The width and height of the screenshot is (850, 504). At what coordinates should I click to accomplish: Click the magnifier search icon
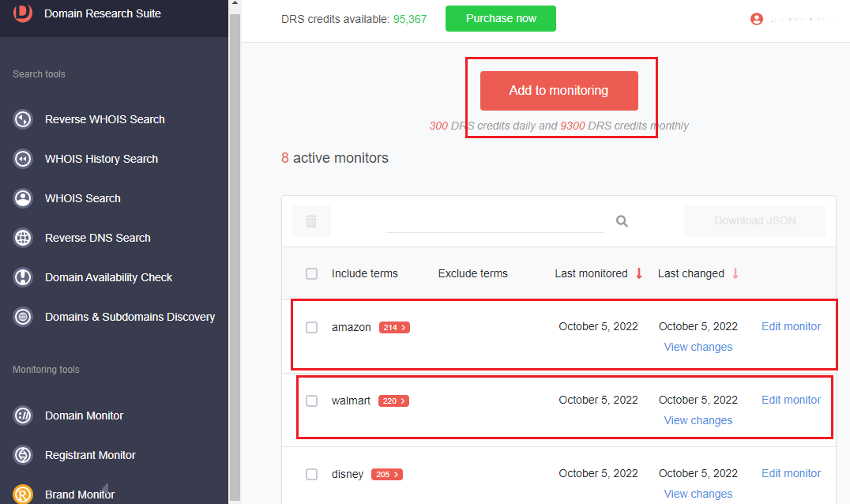[622, 221]
